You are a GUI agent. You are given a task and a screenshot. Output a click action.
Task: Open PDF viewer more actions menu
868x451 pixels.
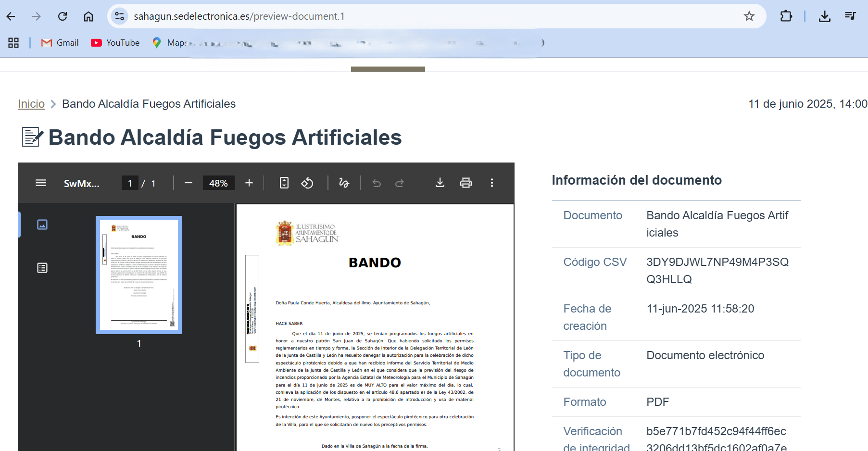coord(491,183)
